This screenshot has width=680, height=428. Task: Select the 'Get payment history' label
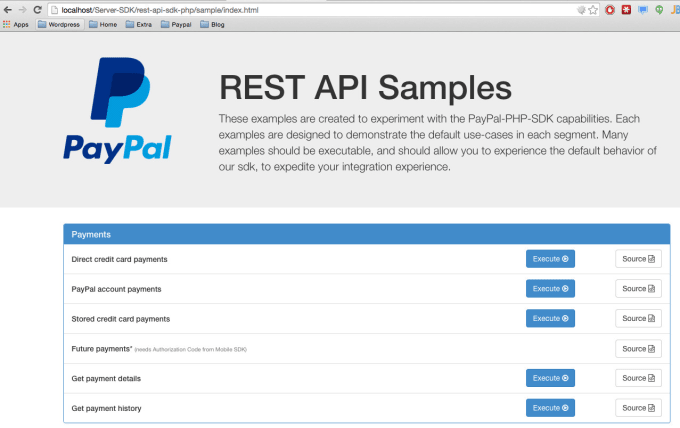tap(106, 408)
